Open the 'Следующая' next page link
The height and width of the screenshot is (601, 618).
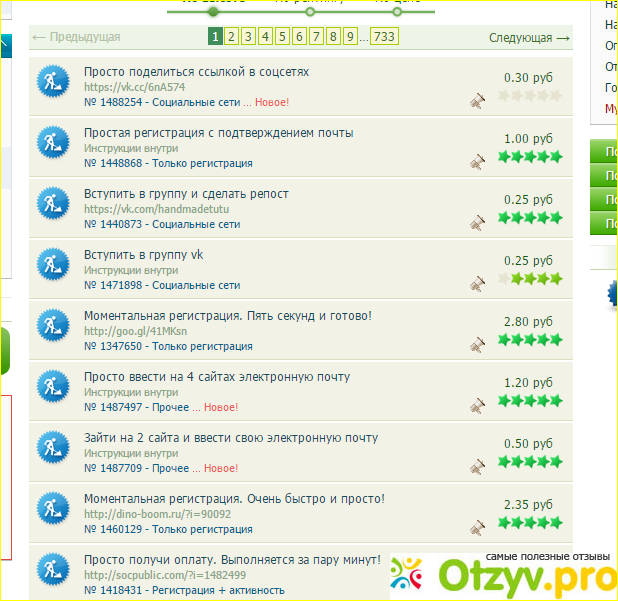pos(529,38)
